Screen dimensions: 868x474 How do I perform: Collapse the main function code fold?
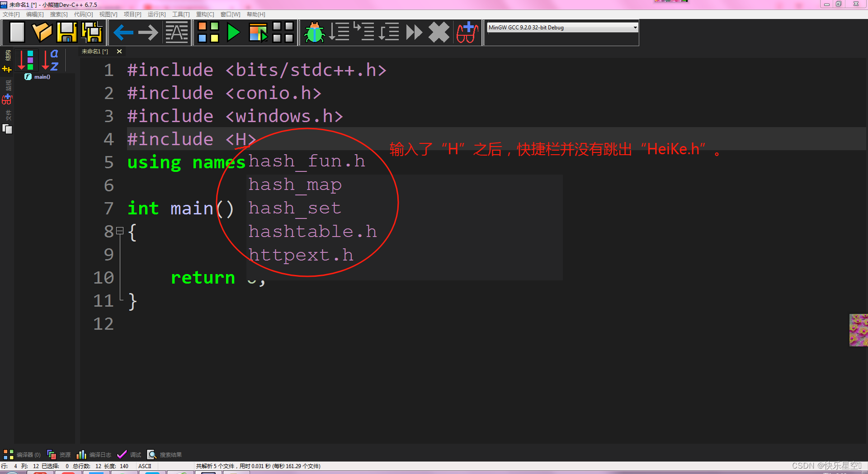pos(120,231)
